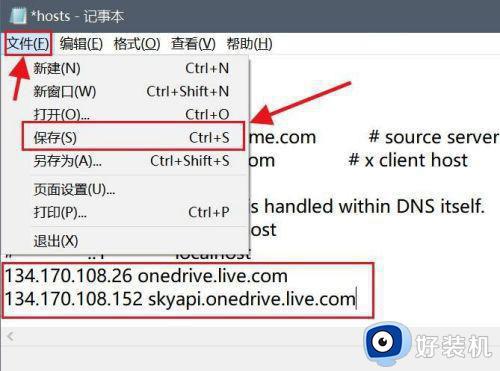The width and height of the screenshot is (500, 371).
Task: Click the left scroll arrow of horizontal scrollbar
Action: (x=10, y=336)
